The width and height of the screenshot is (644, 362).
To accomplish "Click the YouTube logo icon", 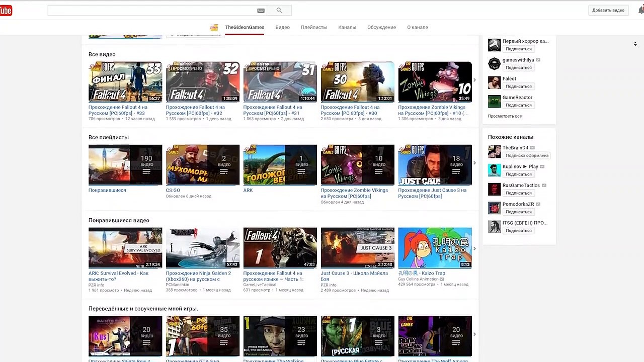I will pos(6,11).
